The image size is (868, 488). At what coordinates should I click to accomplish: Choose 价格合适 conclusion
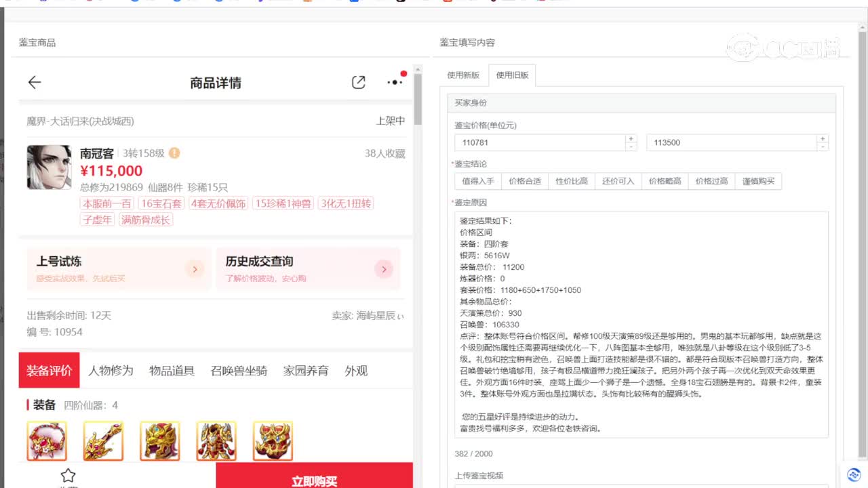525,181
